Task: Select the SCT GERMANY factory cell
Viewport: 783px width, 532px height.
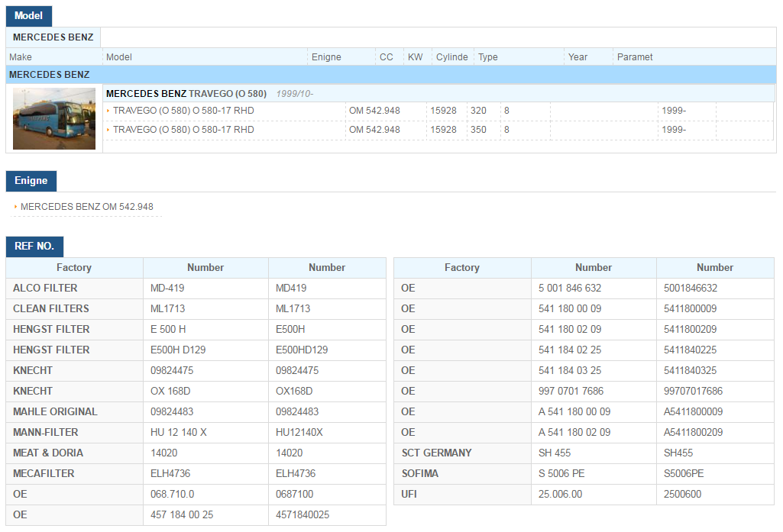Action: coord(462,453)
